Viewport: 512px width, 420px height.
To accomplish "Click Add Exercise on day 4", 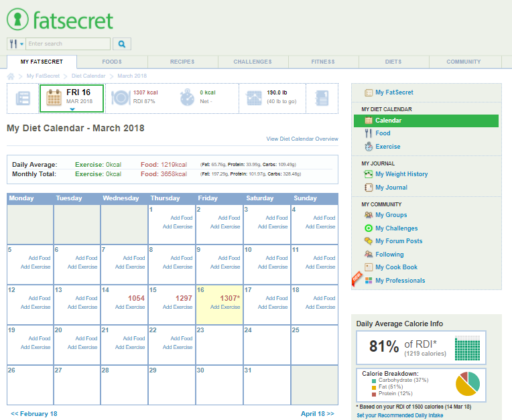I will pos(320,226).
